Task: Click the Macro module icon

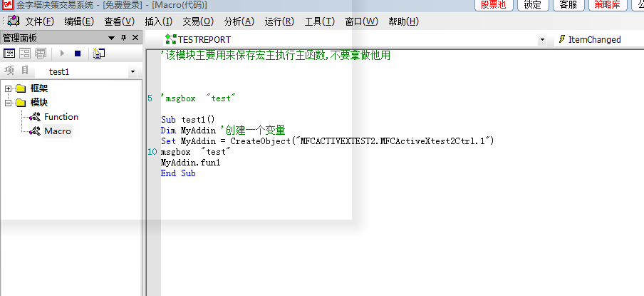Action: 35,131
